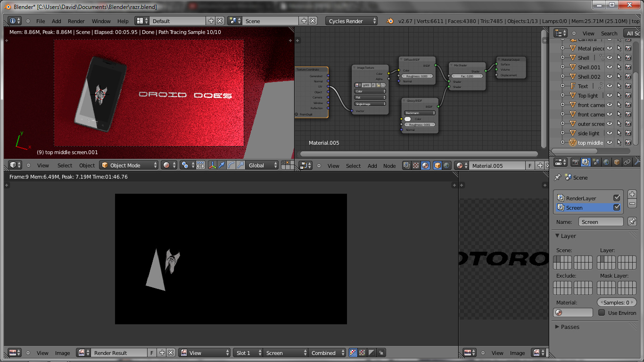Collapse the Layer panel
Image resolution: width=644 pixels, height=362 pixels.
(x=565, y=236)
